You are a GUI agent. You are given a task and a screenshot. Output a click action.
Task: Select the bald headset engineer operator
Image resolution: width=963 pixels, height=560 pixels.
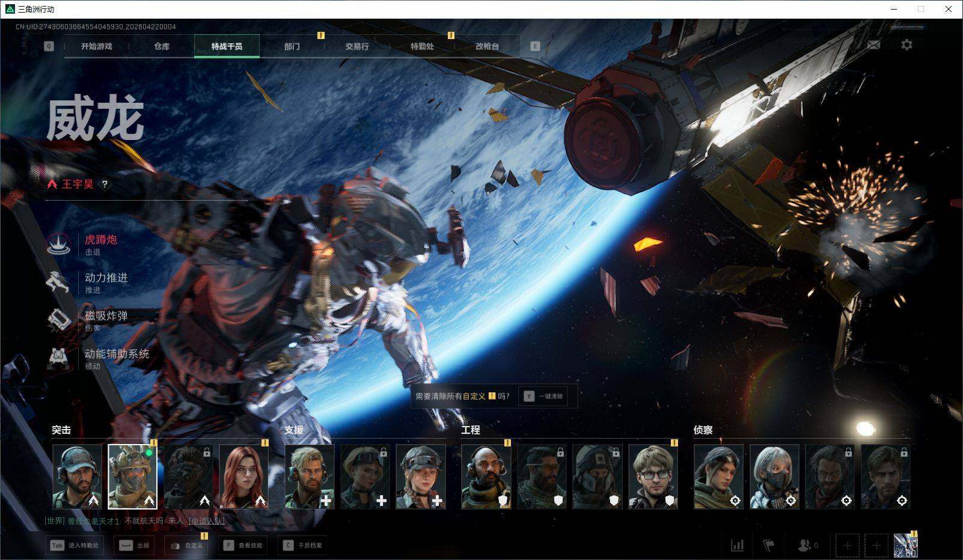click(x=486, y=476)
